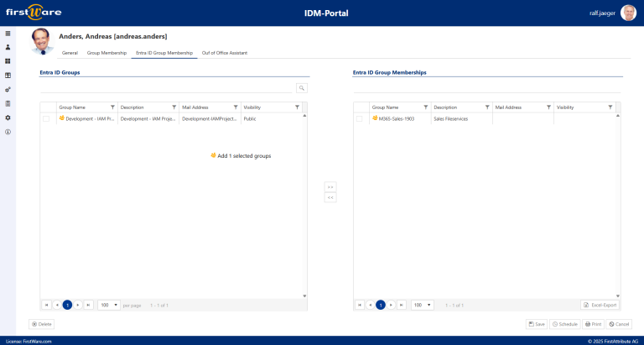Go to last page in Group Memberships pager
This screenshot has width=644, height=345.
(402, 305)
